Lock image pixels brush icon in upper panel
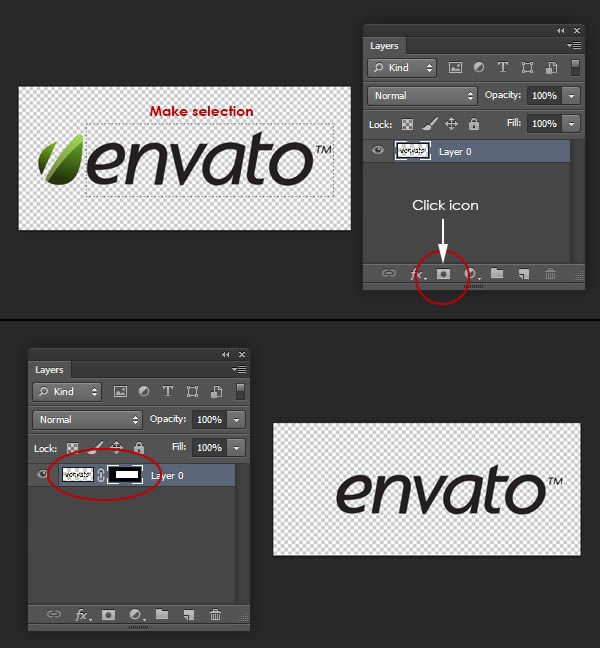The image size is (600, 648). click(430, 124)
